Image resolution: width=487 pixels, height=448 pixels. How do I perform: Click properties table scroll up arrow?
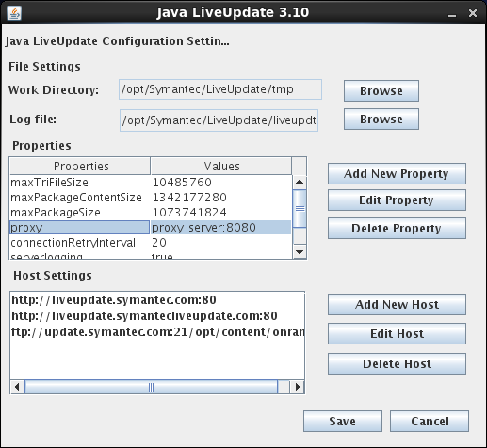point(300,182)
